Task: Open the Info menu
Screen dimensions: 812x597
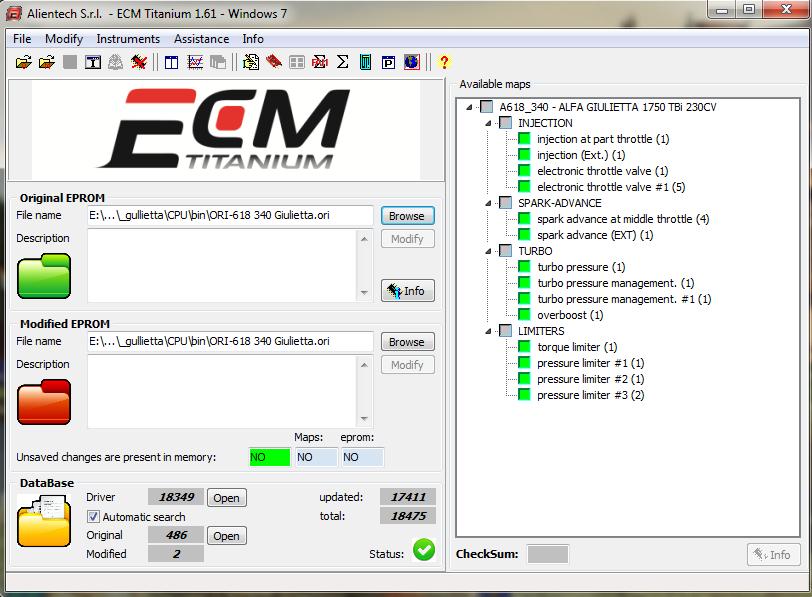Action: click(x=253, y=39)
